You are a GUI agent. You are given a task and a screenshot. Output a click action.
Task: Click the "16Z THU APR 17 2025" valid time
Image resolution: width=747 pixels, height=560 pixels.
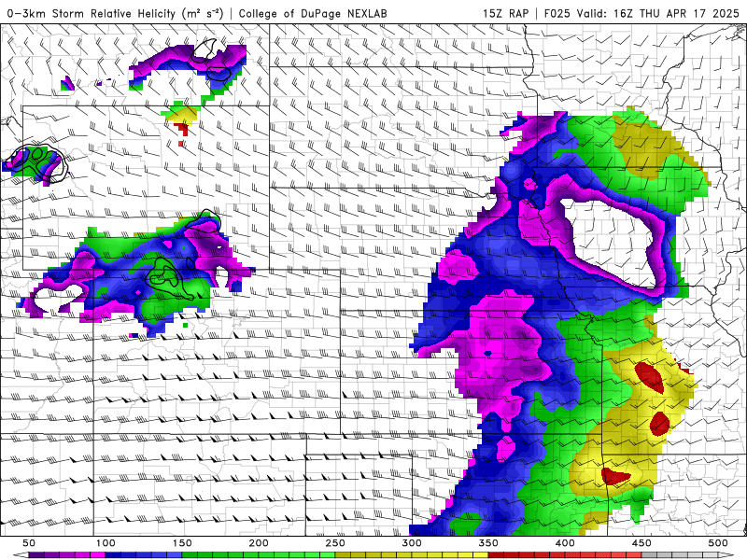pos(676,13)
